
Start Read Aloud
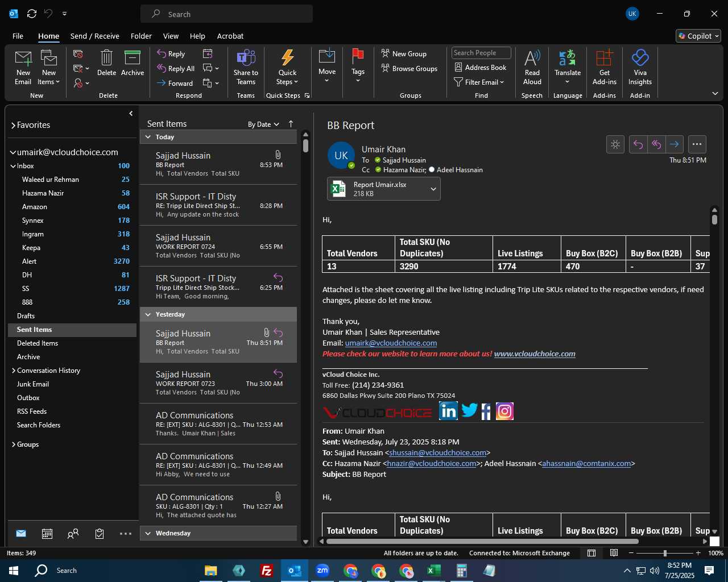coord(532,67)
